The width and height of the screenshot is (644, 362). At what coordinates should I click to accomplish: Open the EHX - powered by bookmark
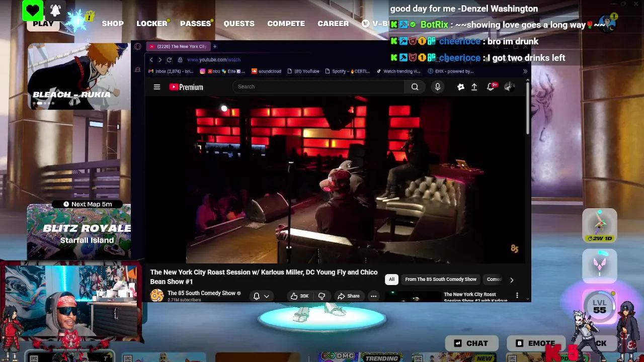tap(451, 71)
